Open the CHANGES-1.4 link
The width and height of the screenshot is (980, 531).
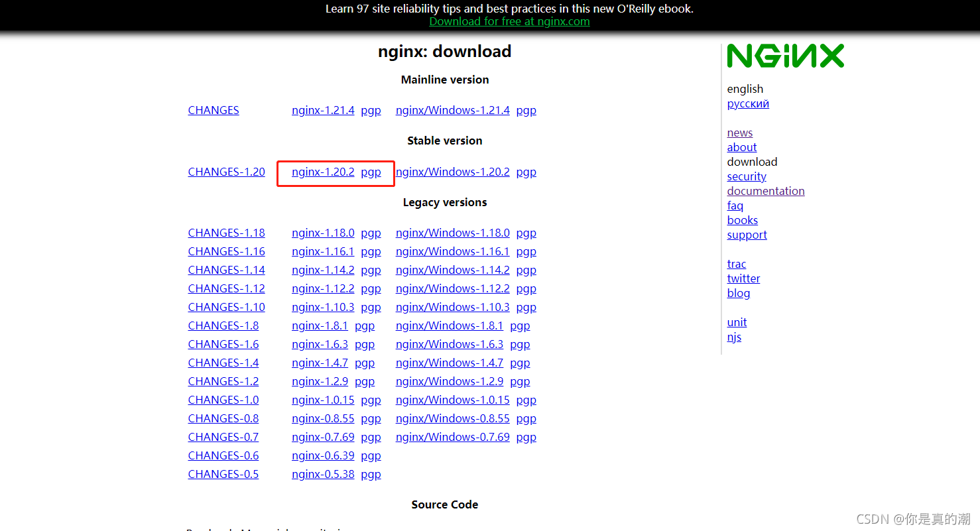coord(223,363)
